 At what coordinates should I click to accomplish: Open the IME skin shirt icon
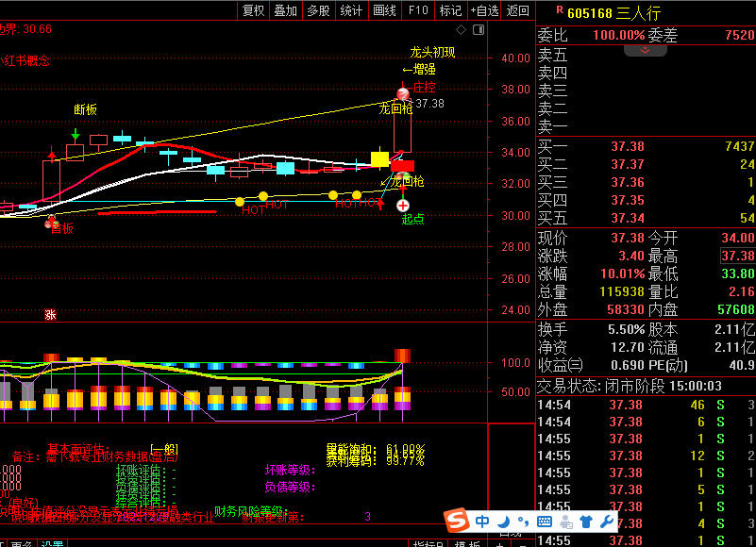[584, 521]
